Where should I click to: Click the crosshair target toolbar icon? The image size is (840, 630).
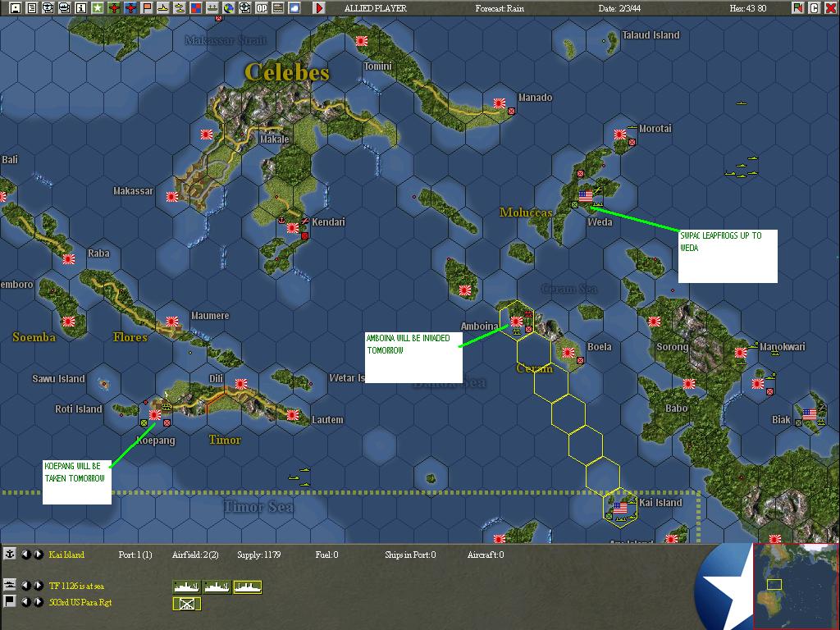pos(244,8)
